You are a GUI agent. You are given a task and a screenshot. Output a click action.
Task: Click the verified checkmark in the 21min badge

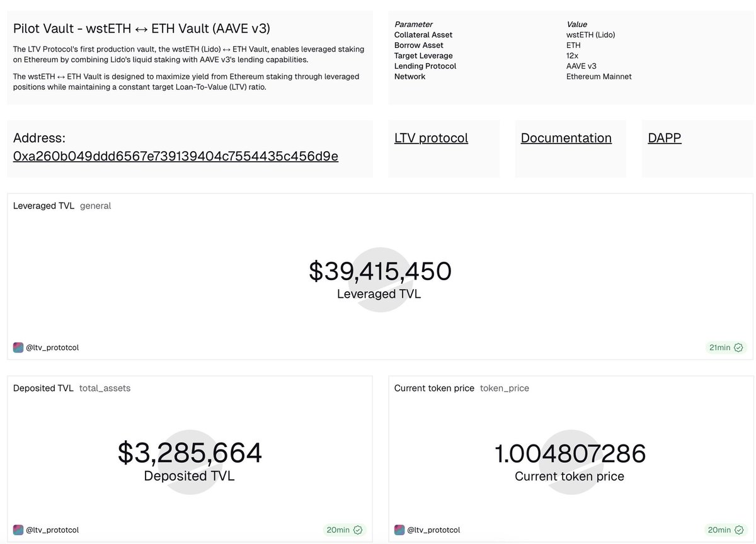click(x=738, y=348)
